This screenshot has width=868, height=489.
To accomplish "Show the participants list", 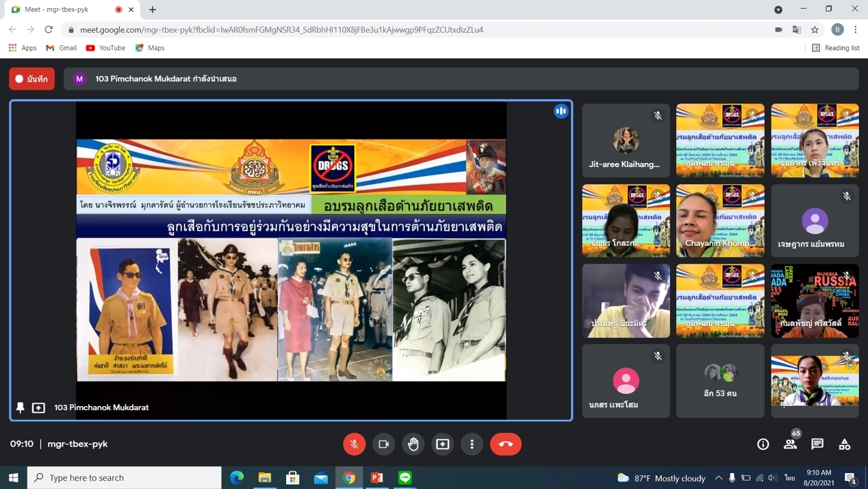I will point(790,444).
